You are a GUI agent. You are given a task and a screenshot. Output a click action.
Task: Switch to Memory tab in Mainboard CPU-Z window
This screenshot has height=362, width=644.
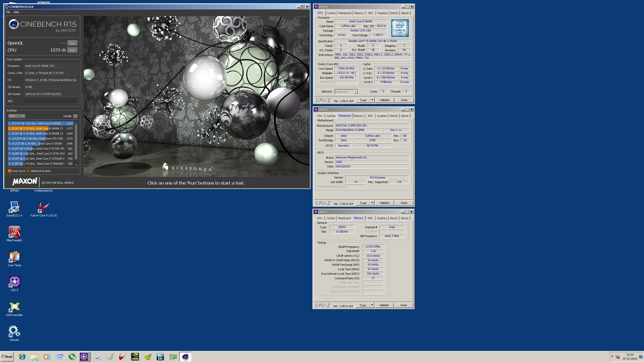click(x=359, y=116)
